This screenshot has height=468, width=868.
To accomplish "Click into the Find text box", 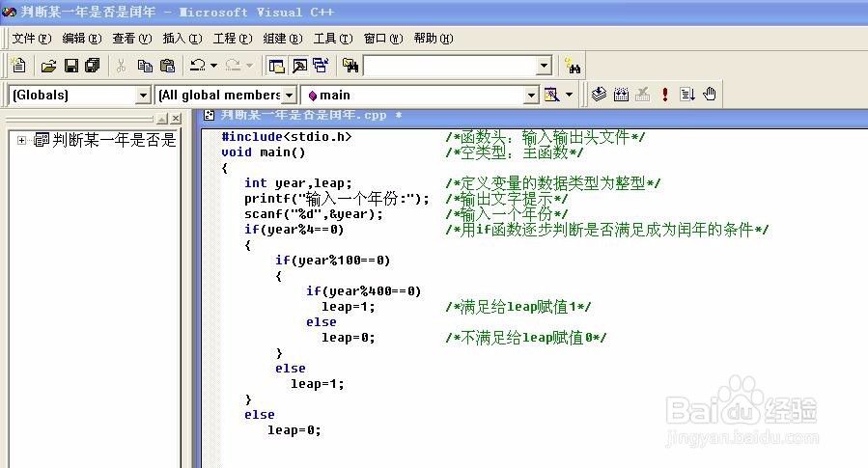I will tap(451, 66).
